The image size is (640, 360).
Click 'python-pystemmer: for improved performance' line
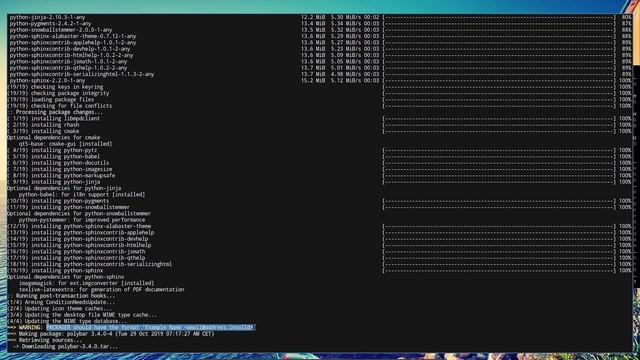[x=82, y=220]
